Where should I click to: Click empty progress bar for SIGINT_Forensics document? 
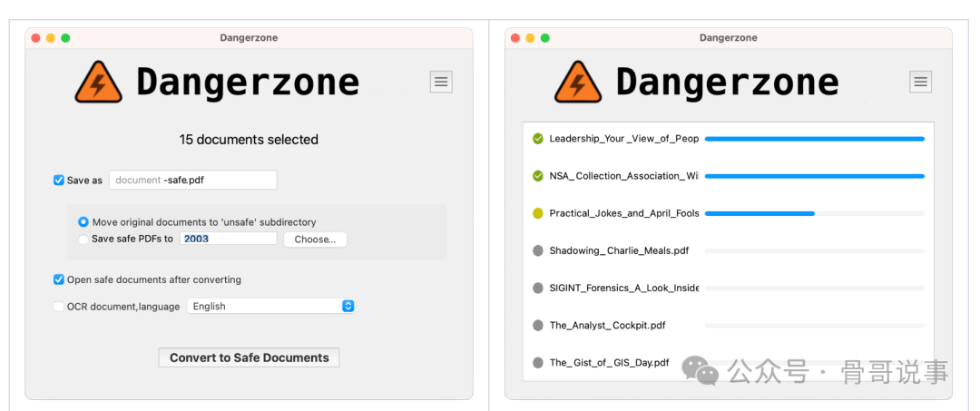click(x=814, y=288)
